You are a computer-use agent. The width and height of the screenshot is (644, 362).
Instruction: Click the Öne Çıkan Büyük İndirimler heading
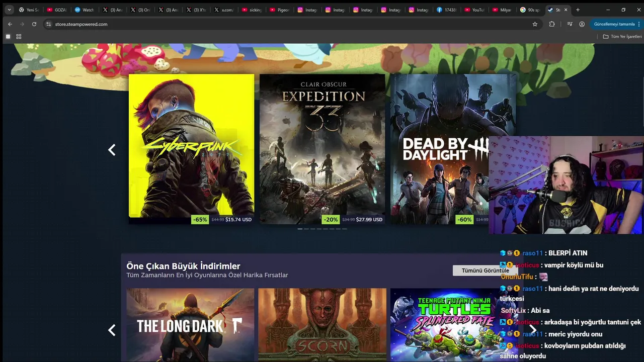pos(183,266)
